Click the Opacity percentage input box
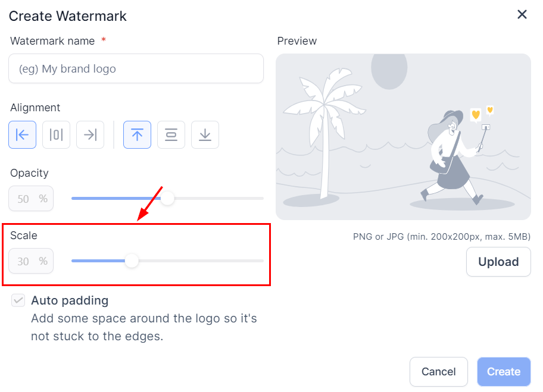The image size is (543, 392). (x=31, y=199)
